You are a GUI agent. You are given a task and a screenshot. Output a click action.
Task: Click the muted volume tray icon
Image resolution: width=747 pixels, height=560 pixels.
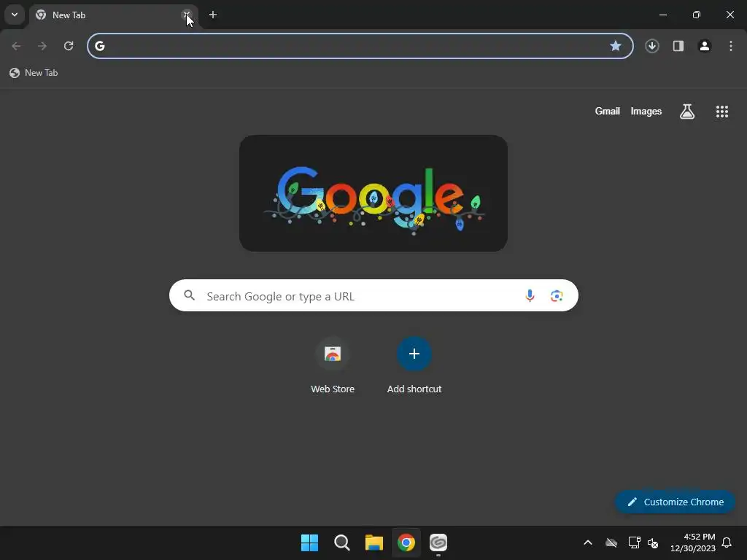653,542
